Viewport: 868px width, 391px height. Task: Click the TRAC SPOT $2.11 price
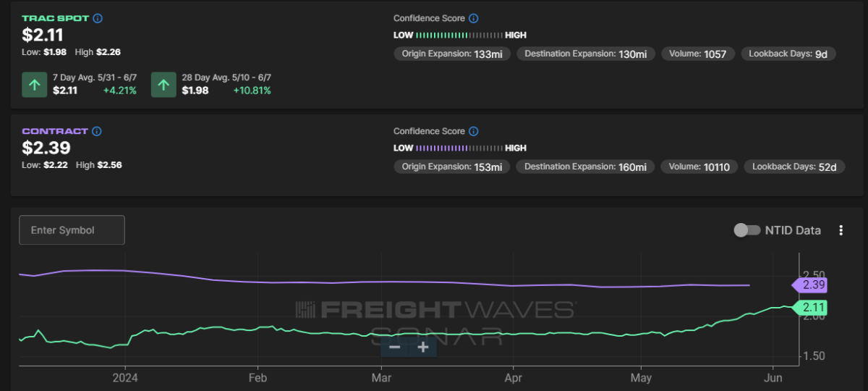pos(42,35)
